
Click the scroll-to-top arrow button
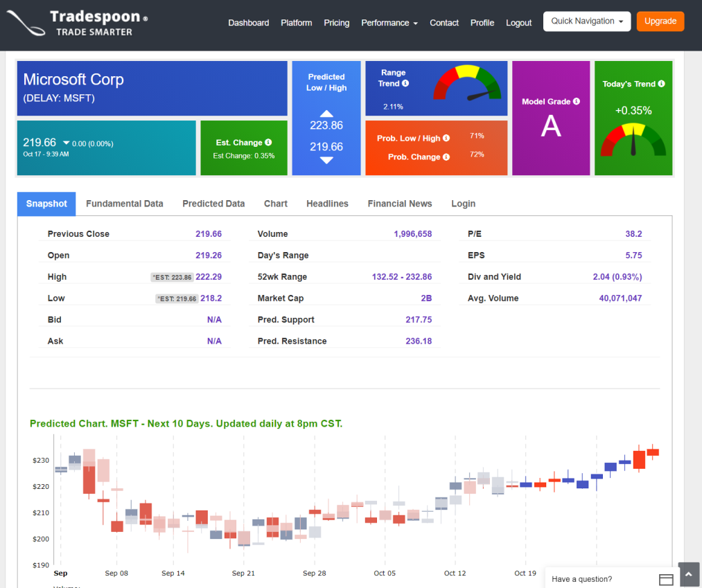689,575
